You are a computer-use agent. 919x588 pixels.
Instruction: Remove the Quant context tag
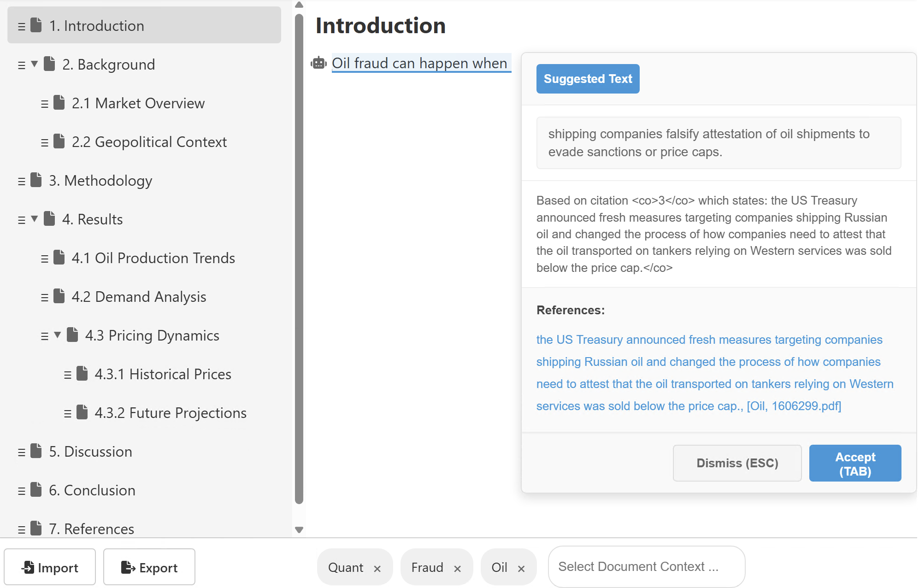[x=377, y=568]
